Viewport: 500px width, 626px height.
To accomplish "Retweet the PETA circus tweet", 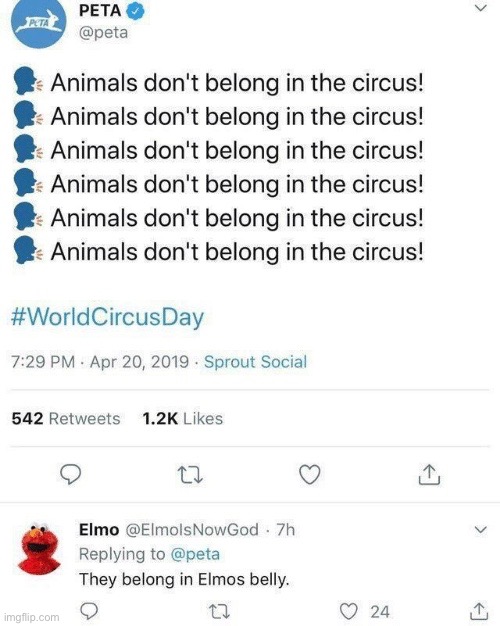I will [x=190, y=475].
